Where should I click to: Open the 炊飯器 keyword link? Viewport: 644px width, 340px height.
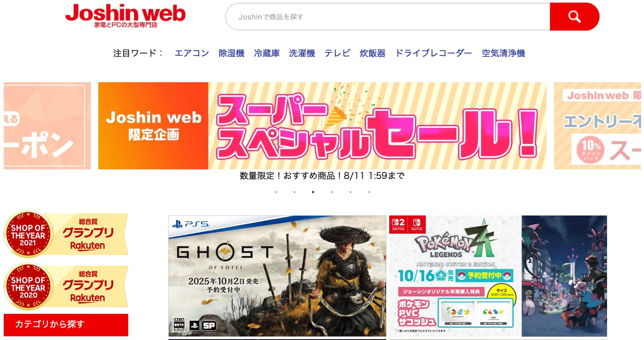point(373,53)
